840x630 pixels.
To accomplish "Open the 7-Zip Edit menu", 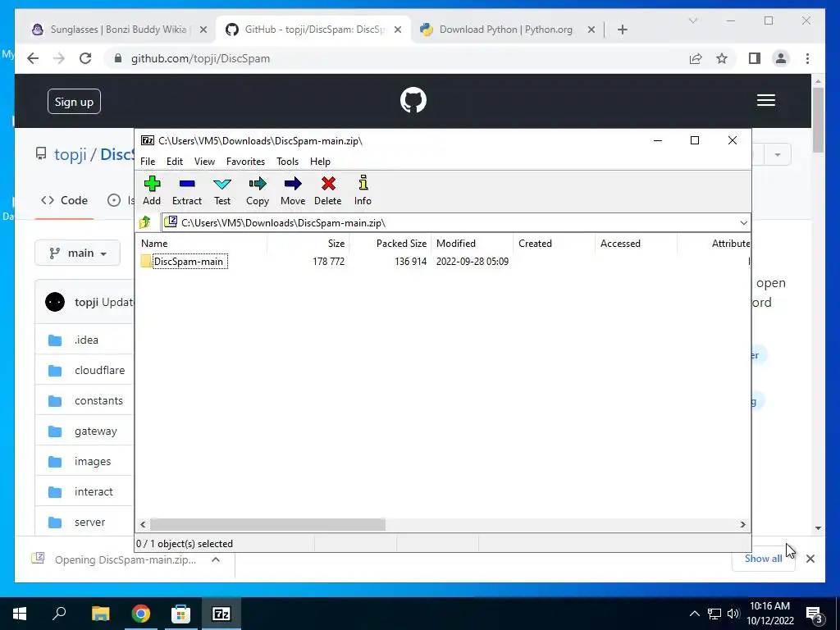I will (x=175, y=162).
